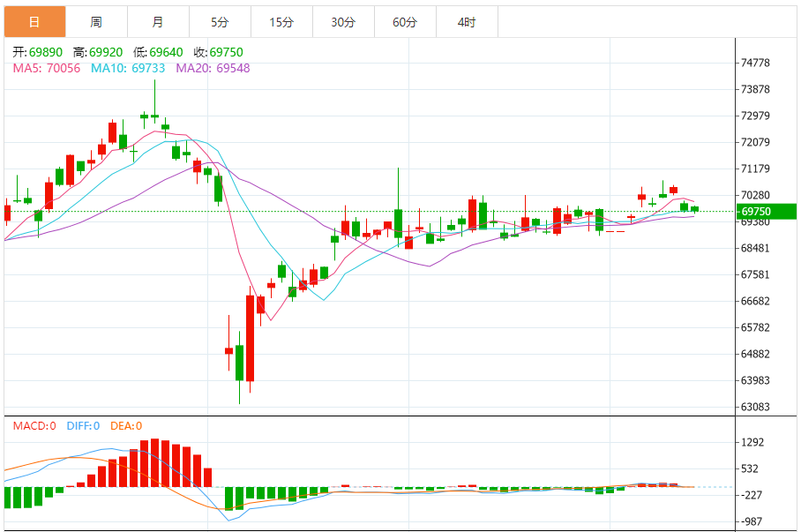Select the MA5: 70056 indicator label
Image resolution: width=801 pixels, height=532 pixels.
click(x=47, y=68)
